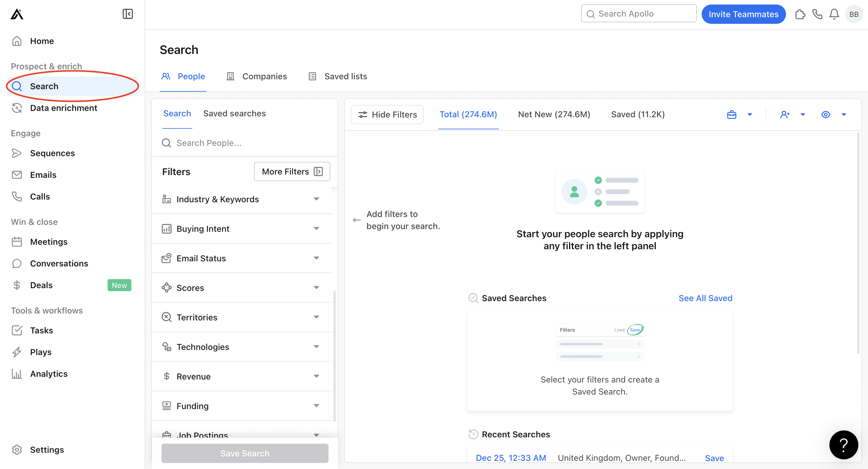This screenshot has height=469, width=868.
Task: Expand Funding filter
Action: point(242,406)
